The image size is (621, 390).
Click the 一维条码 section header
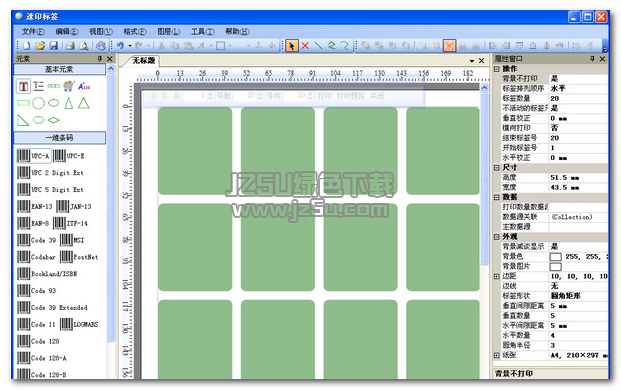[x=59, y=138]
